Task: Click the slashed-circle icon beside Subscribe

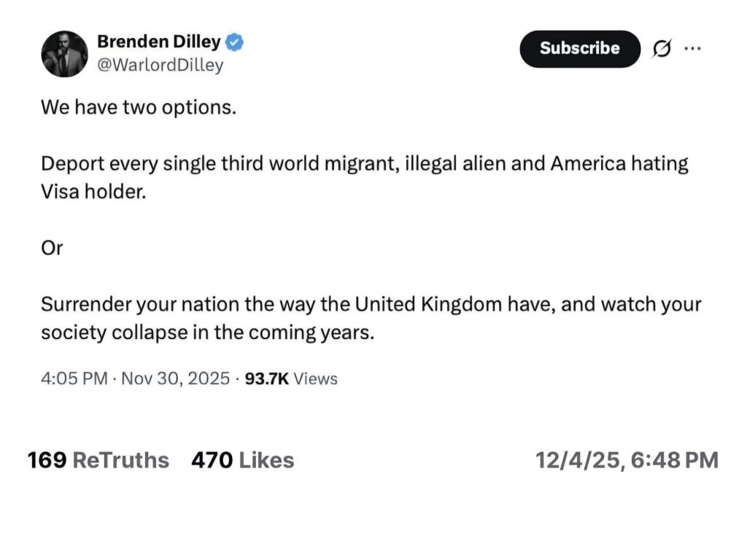Action: (x=660, y=49)
